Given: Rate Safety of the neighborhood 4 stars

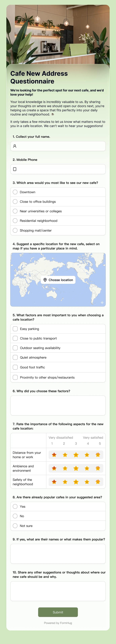Looking at the screenshot, I should pyautogui.click(x=87, y=482).
